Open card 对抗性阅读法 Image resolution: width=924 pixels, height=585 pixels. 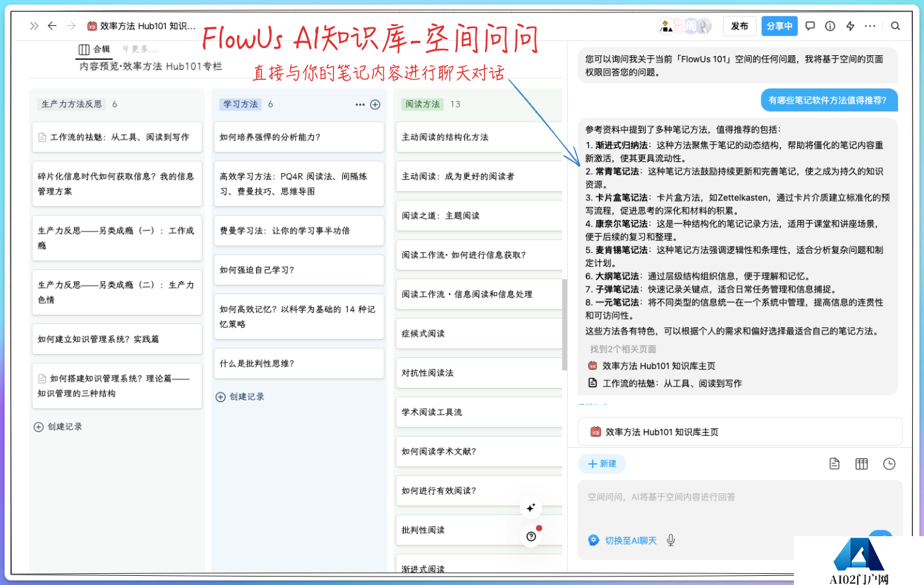coord(479,373)
